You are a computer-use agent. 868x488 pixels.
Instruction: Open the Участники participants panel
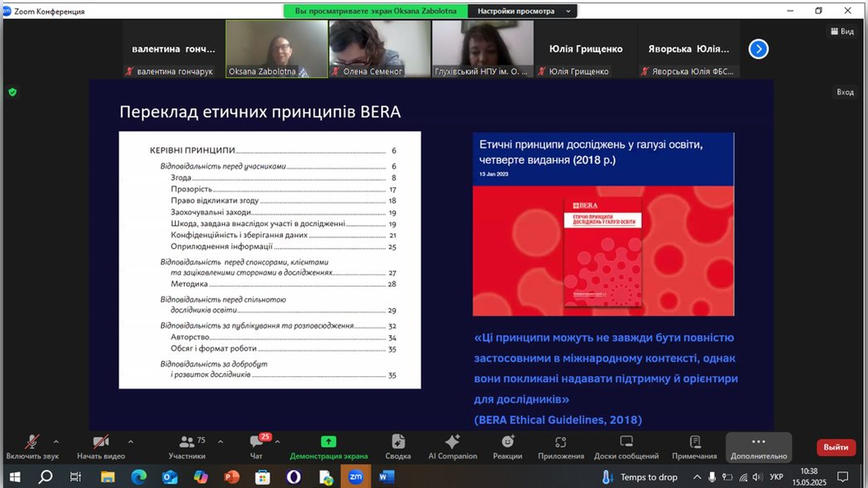187,447
